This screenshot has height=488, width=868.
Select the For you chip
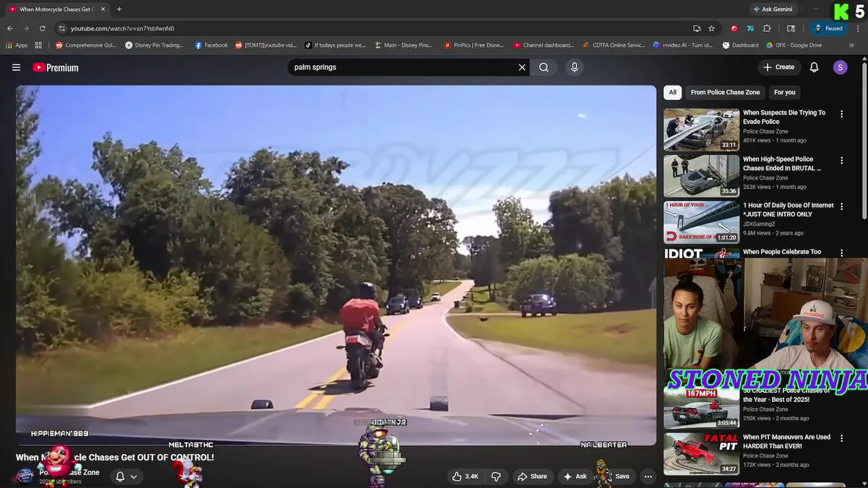click(785, 92)
